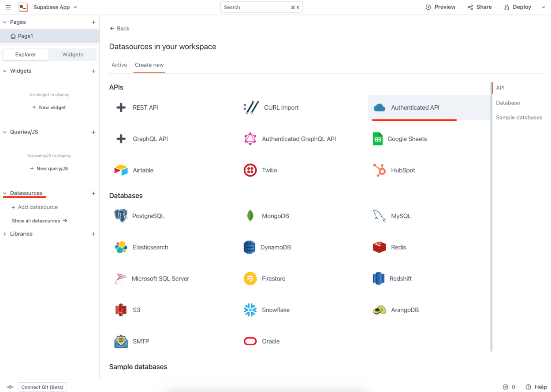Viewport: 551px width, 392px height.
Task: Open the hamburger menu icon
Action: tap(8, 7)
